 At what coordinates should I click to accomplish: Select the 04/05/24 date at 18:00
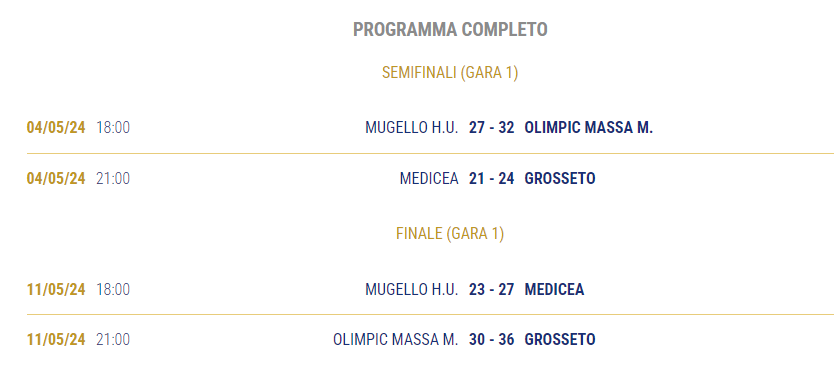tap(56, 128)
